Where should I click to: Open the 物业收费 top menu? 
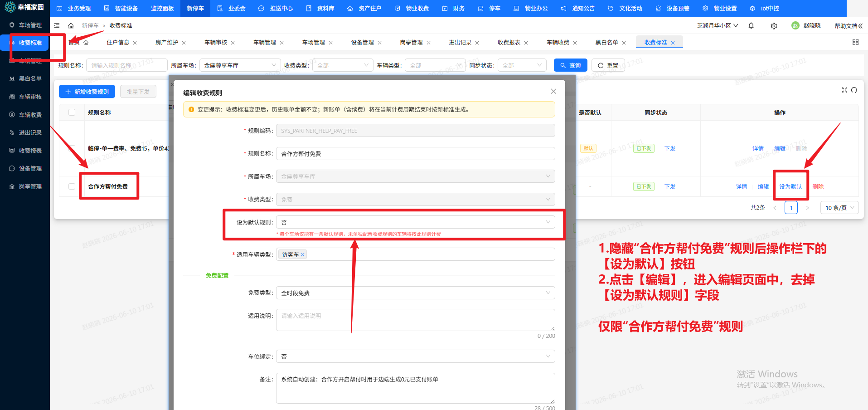[412, 8]
